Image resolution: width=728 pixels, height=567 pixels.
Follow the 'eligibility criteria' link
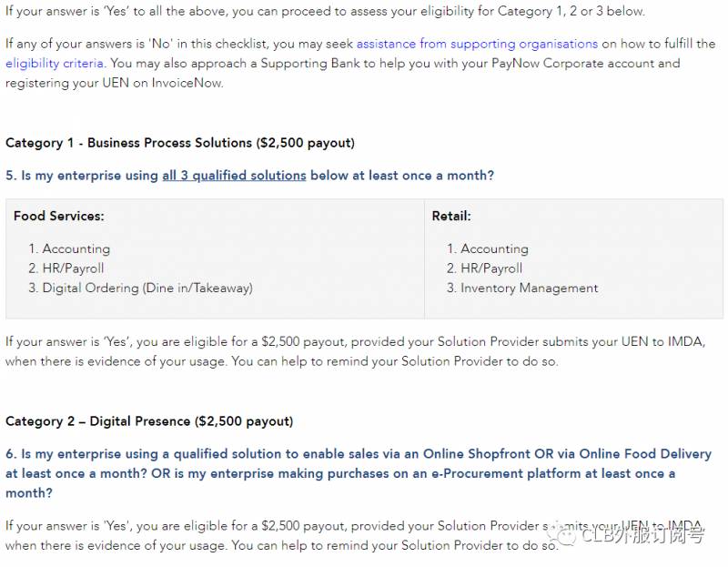55,64
